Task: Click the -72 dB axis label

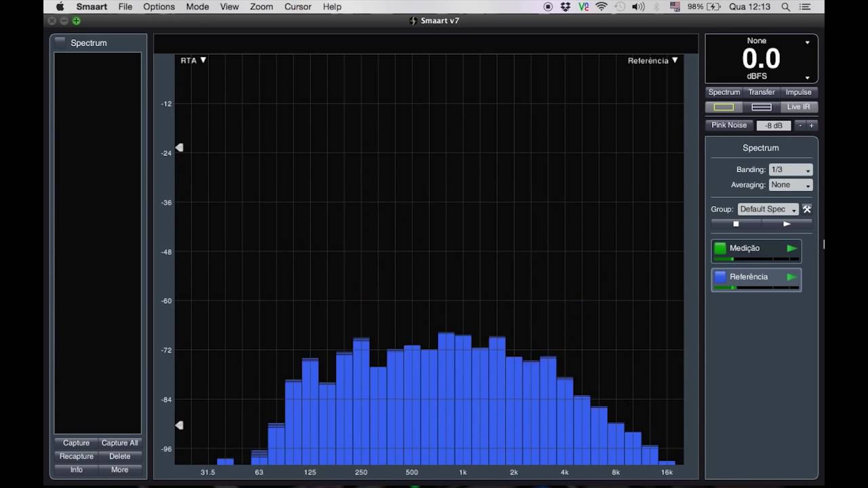Action: (x=166, y=350)
